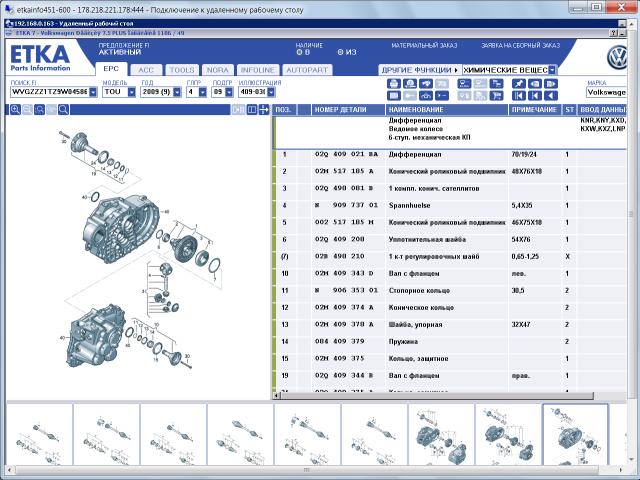The width and height of the screenshot is (640, 480).
Task: Click the thumbnail strip scrollbar right arrow
Action: (621, 470)
